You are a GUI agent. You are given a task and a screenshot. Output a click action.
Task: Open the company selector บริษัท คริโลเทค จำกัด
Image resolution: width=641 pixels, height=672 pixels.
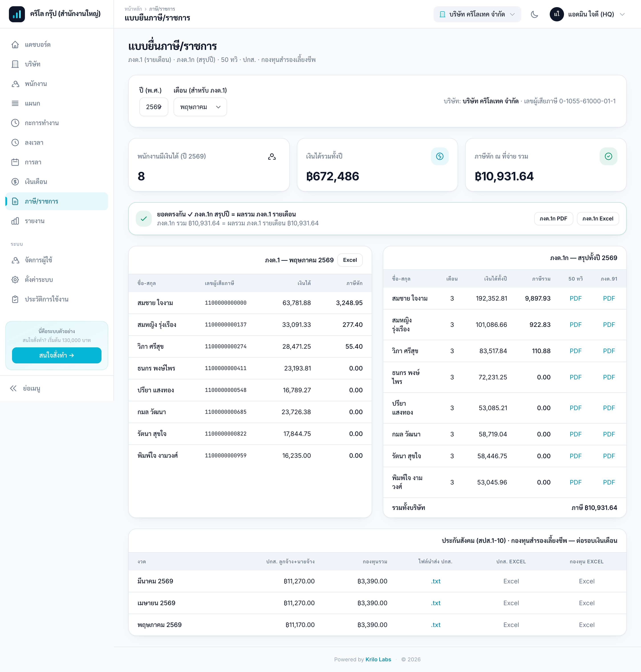[x=477, y=14]
